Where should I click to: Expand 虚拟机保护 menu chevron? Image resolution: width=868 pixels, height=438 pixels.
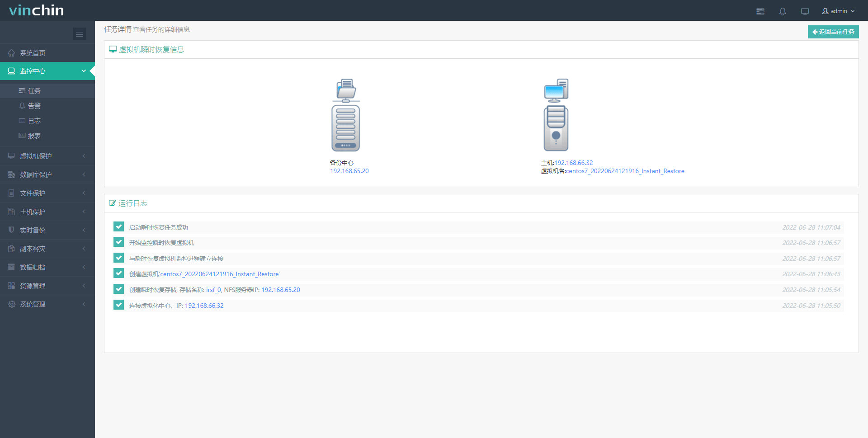84,156
